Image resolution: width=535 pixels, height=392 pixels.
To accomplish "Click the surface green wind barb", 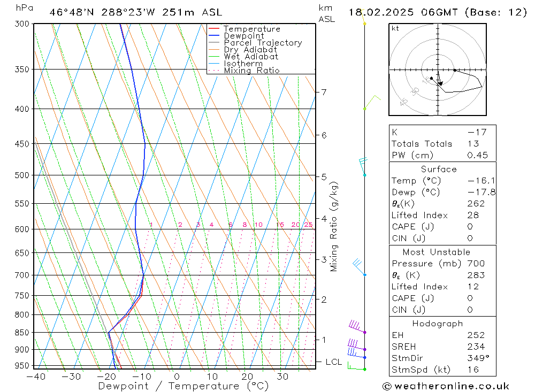I will [x=356, y=366].
